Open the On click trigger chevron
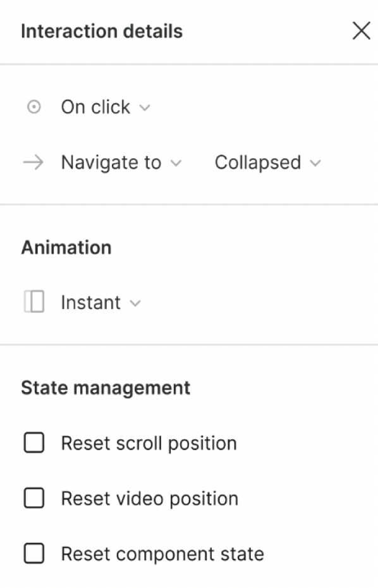 (145, 108)
